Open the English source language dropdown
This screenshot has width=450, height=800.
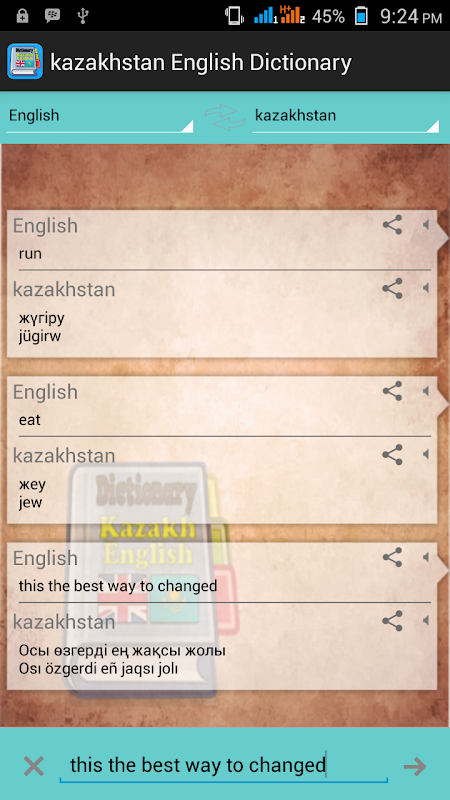pyautogui.click(x=99, y=117)
